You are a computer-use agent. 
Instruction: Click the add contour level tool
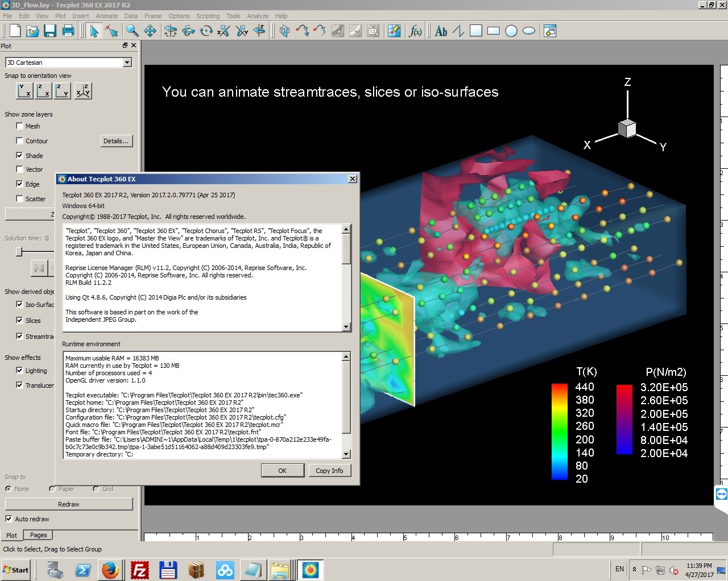click(338, 31)
